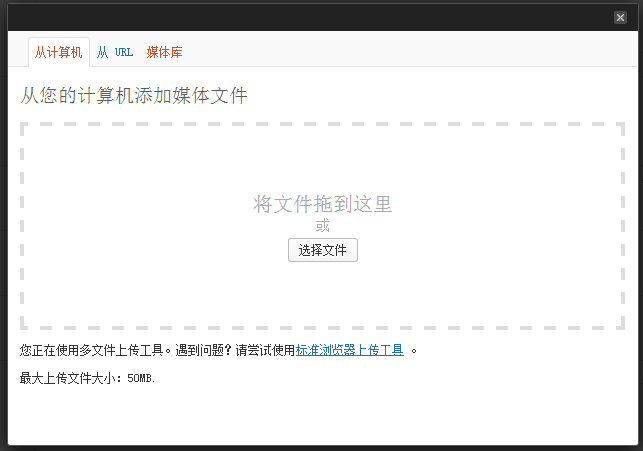Close the media upload dialog

pyautogui.click(x=620, y=17)
